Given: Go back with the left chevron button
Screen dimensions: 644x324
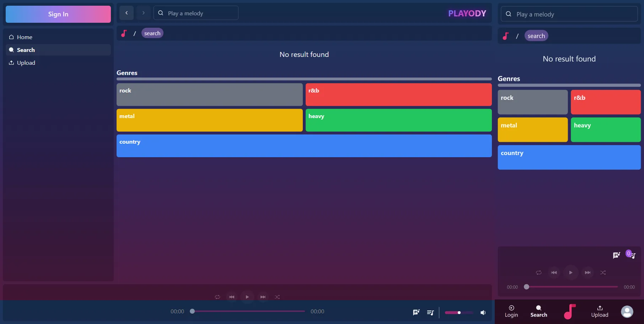Looking at the screenshot, I should (127, 13).
